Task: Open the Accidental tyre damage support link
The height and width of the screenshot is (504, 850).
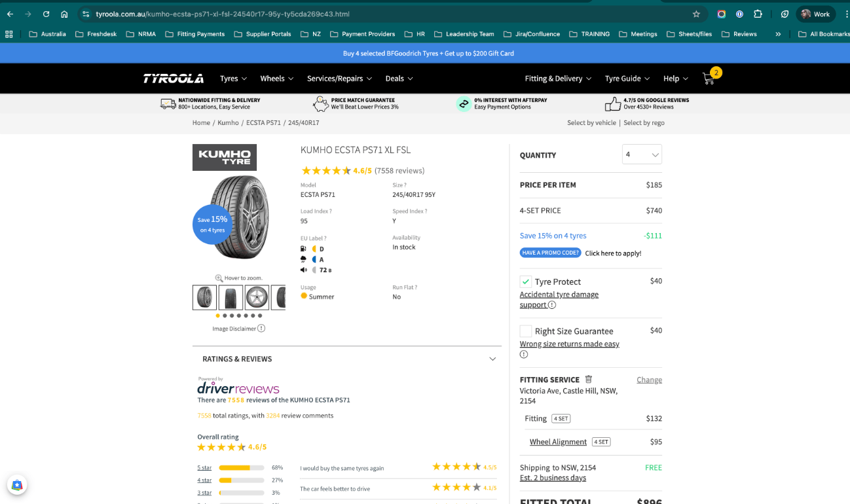Action: (x=559, y=300)
